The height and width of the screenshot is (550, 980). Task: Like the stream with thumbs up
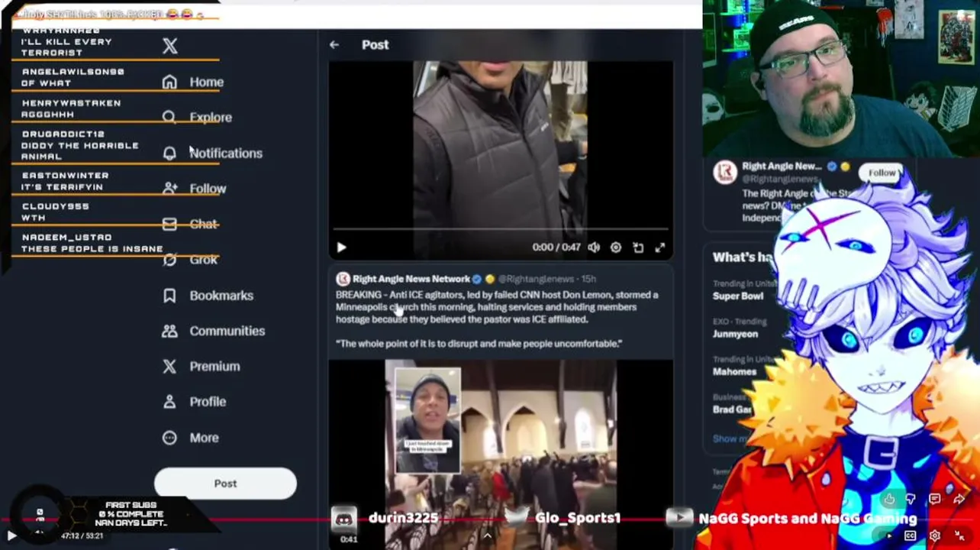point(890,500)
